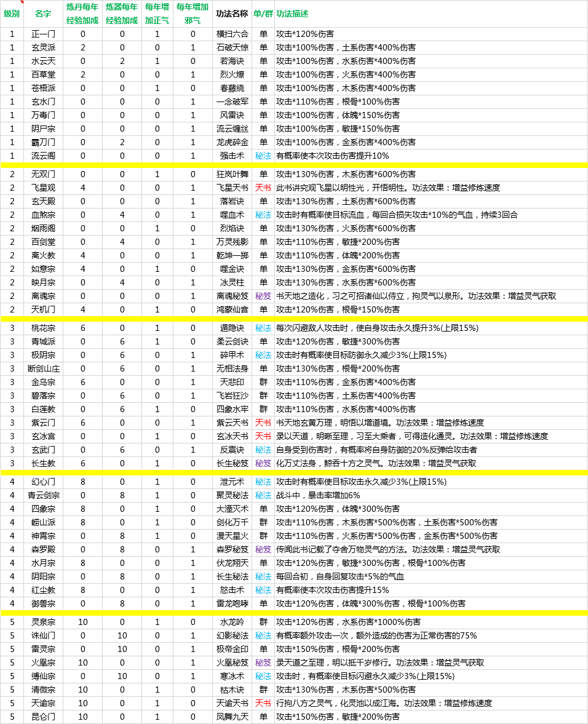Select the sect name "飞星观"
Screen dimensions: 588x724
click(43, 188)
